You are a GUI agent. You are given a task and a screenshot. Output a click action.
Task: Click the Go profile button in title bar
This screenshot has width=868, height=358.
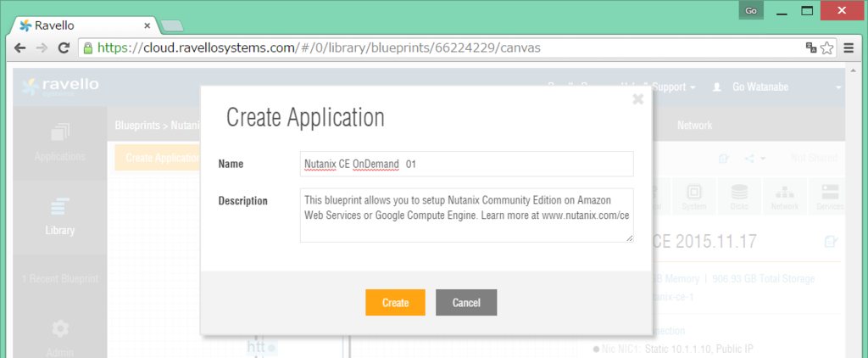click(x=751, y=10)
